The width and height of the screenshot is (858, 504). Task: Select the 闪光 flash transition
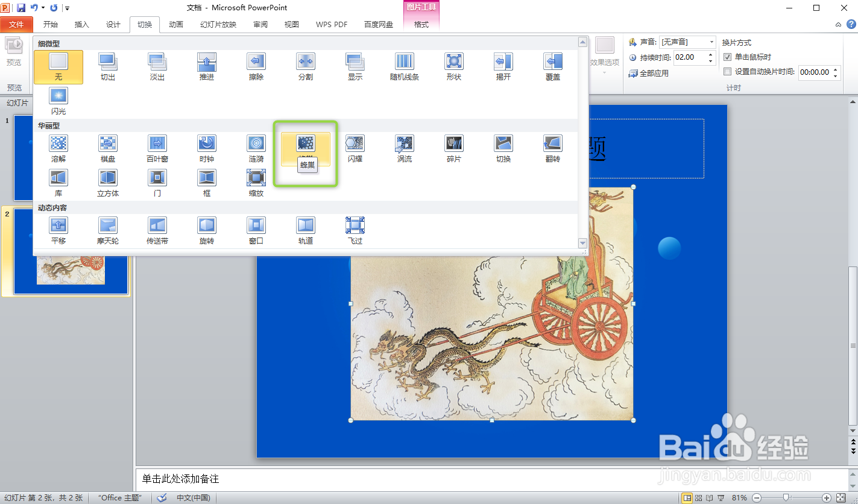point(58,101)
